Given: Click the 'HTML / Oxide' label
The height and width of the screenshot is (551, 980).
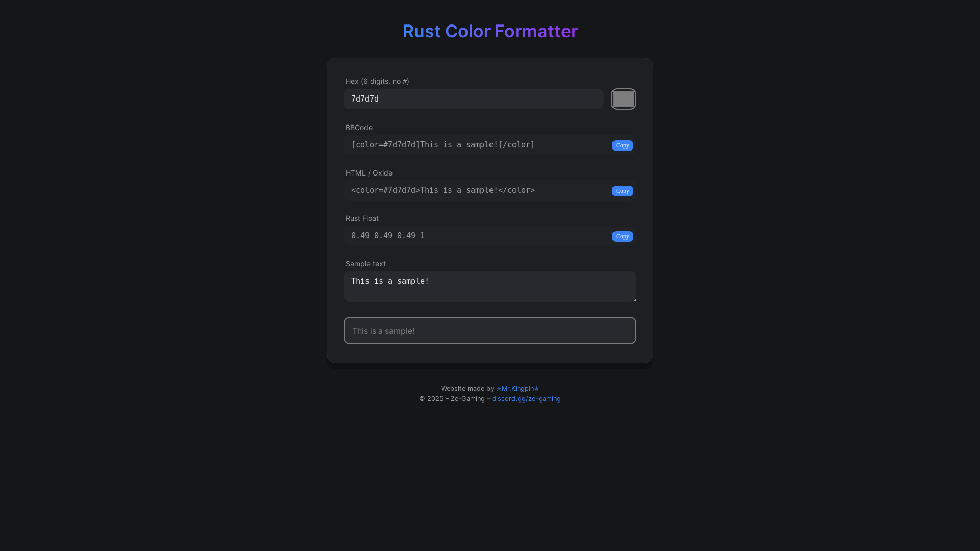Looking at the screenshot, I should pos(369,173).
